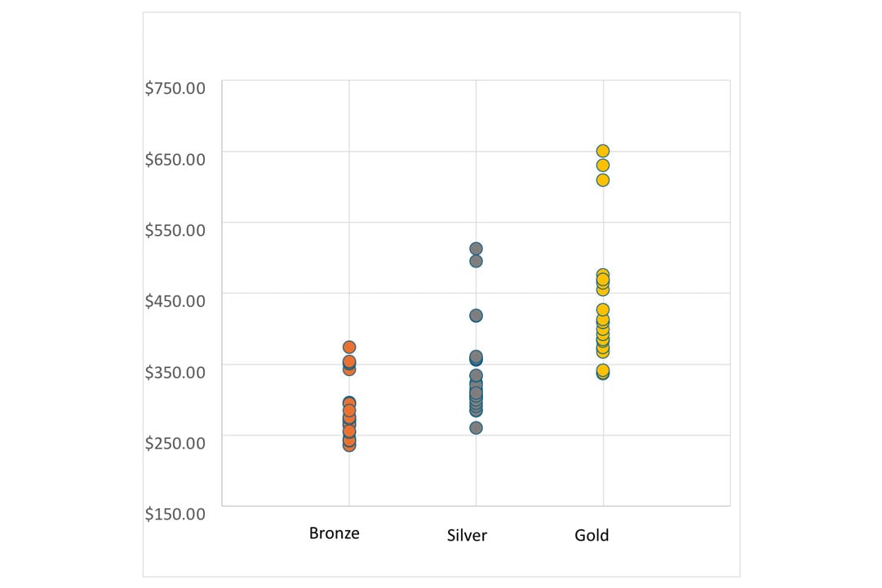Select the second-highest yellow Gold data point

click(x=603, y=166)
